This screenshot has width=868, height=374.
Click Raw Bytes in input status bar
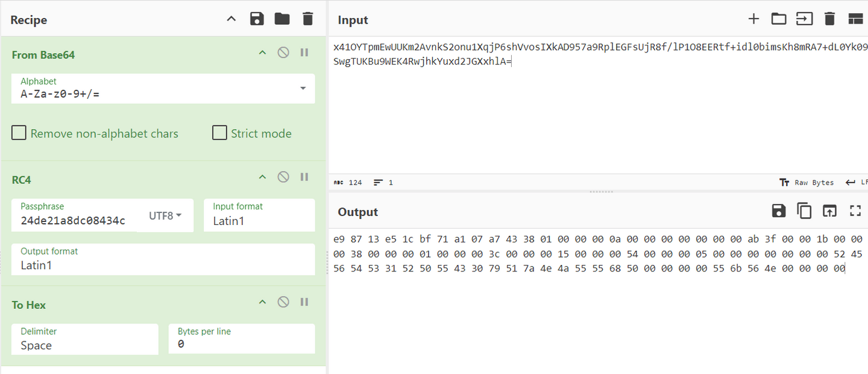[807, 183]
